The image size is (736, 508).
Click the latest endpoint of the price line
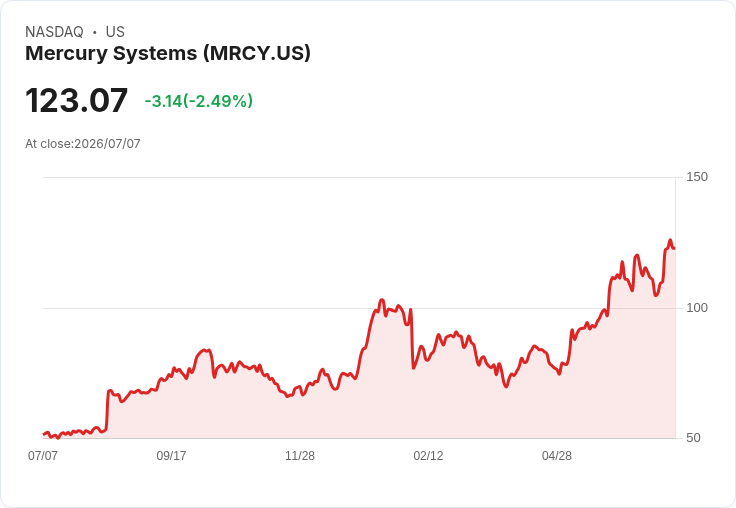pyautogui.click(x=675, y=248)
